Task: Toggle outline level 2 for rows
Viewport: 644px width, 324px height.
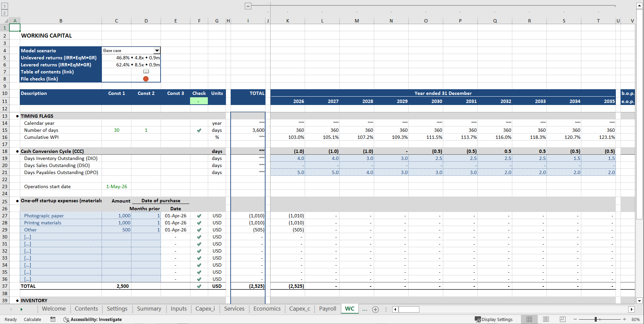Action: pyautogui.click(x=4, y=12)
